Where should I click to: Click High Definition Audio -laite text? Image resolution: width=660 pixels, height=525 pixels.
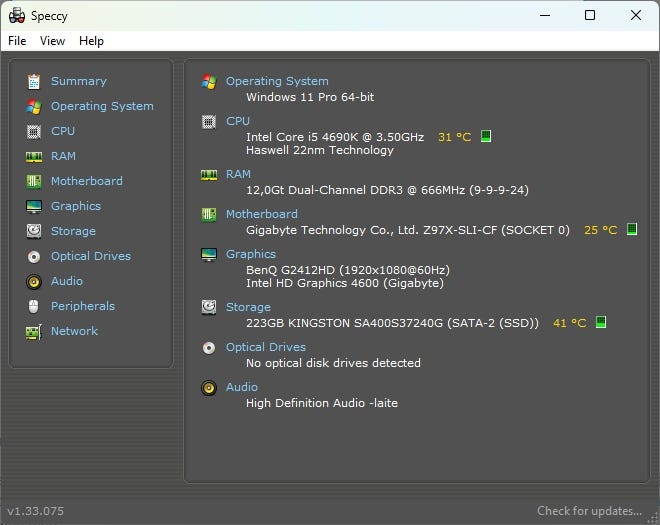(322, 403)
